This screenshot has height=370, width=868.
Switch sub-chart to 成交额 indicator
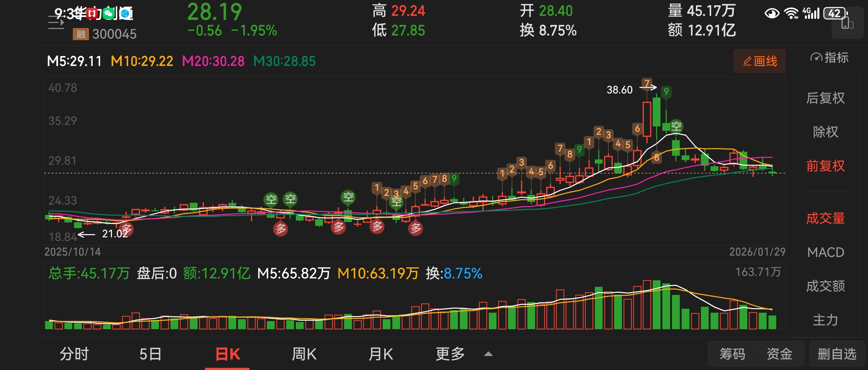[825, 286]
